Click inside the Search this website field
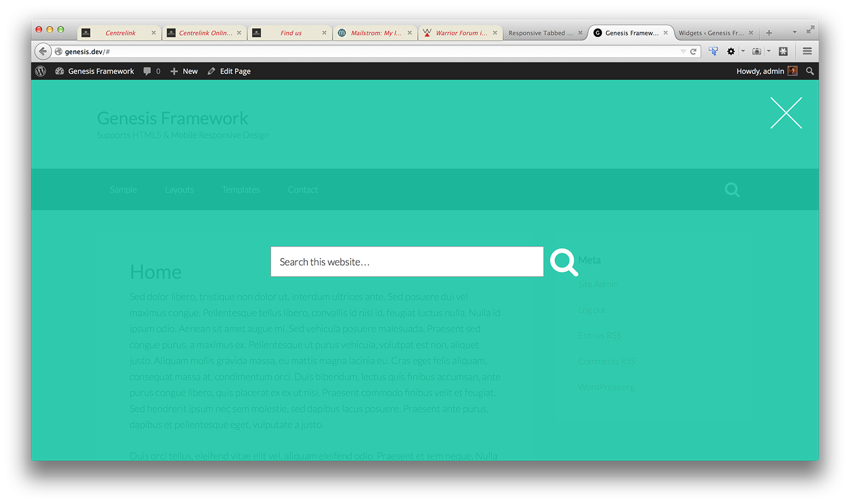This screenshot has height=504, width=850. tap(407, 262)
